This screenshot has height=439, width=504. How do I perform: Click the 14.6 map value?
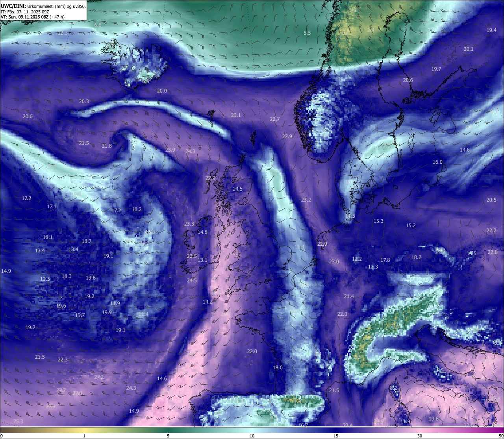click(x=162, y=378)
